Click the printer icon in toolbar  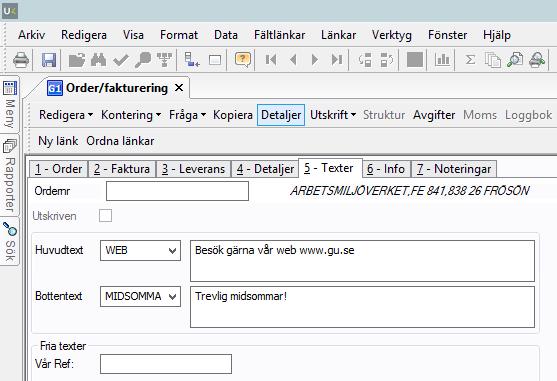pos(21,60)
